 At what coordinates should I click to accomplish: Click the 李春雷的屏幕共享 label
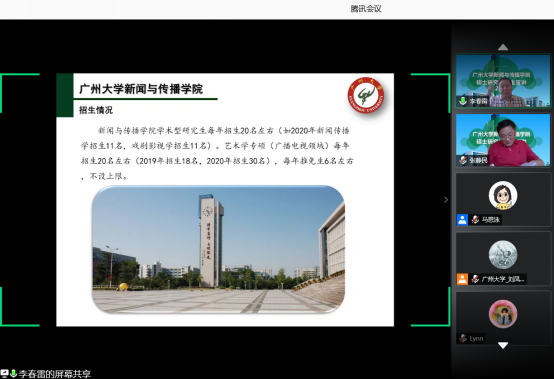55,374
